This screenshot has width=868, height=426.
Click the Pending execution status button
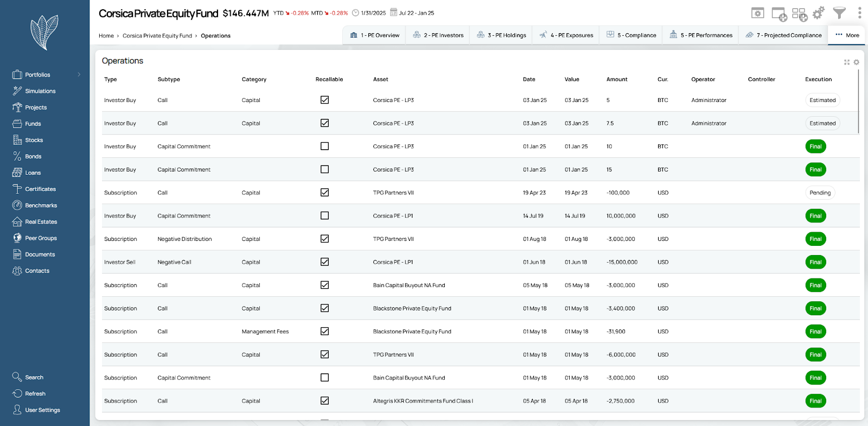click(x=820, y=193)
